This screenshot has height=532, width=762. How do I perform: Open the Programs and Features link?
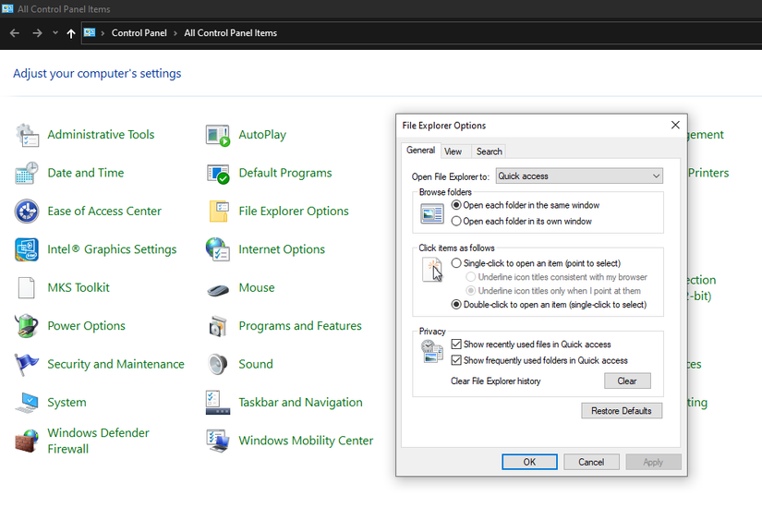point(300,326)
